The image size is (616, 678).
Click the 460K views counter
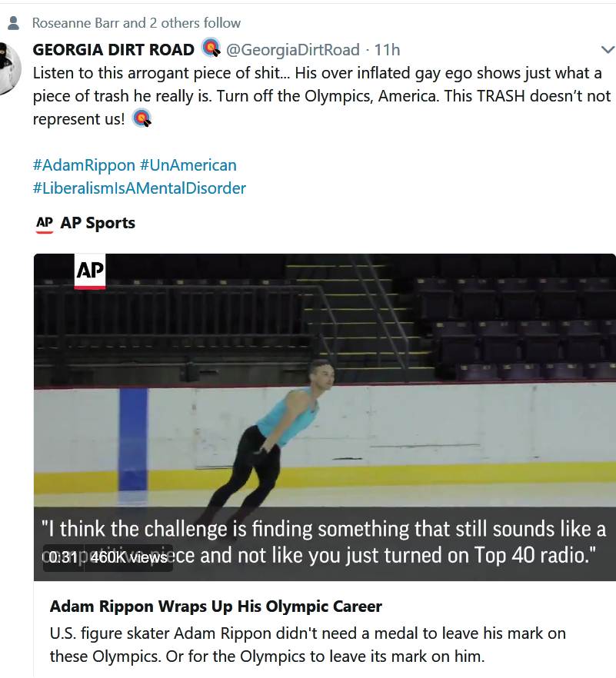click(128, 558)
